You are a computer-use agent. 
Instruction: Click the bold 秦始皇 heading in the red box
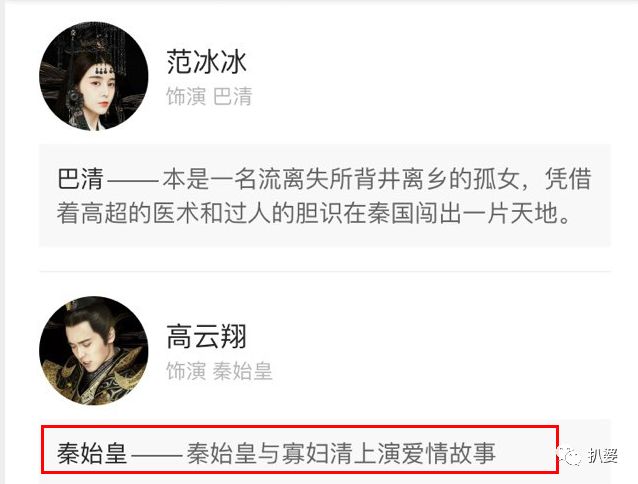[92, 453]
